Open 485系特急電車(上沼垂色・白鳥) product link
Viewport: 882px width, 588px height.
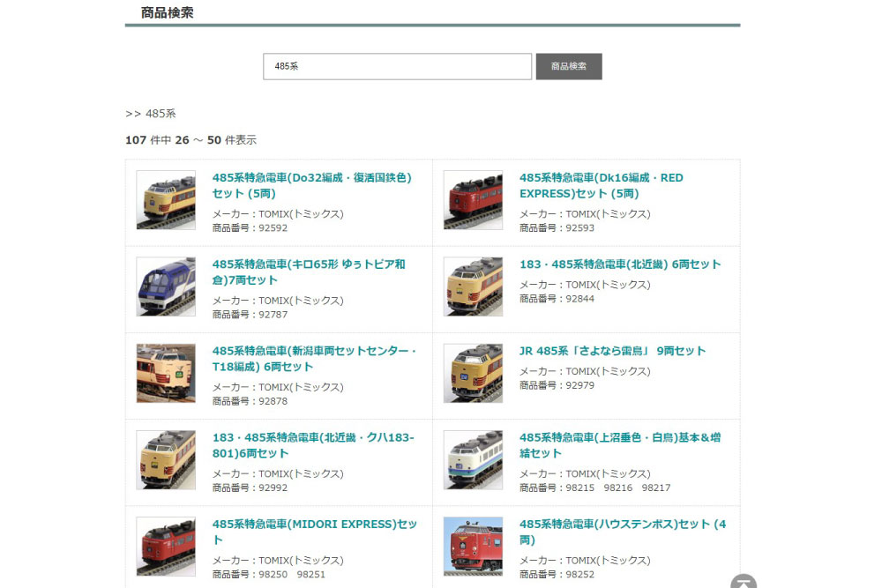(x=620, y=445)
